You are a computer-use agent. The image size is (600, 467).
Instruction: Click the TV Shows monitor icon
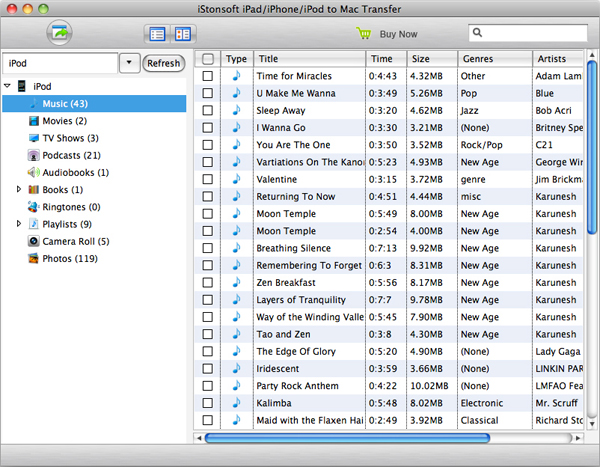coord(34,138)
